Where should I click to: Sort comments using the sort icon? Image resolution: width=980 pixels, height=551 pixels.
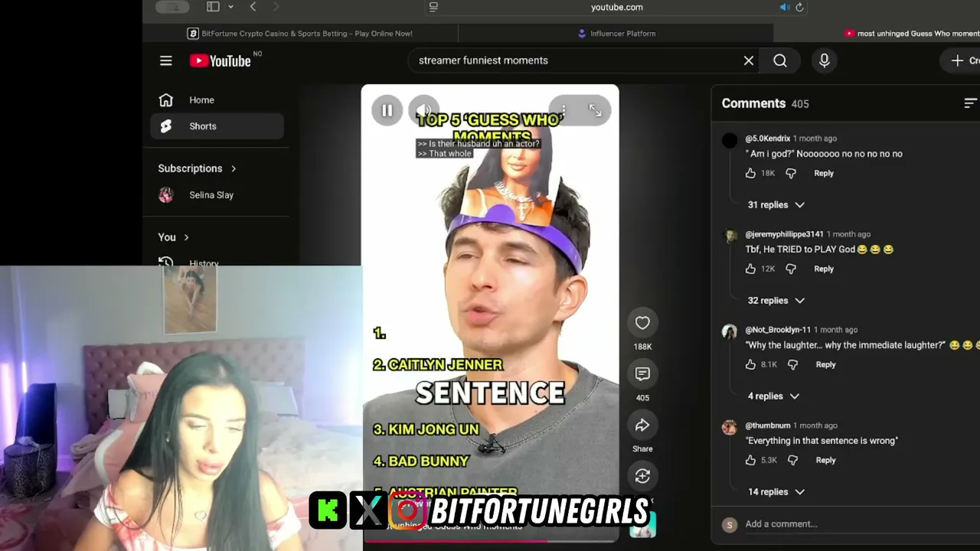tap(971, 103)
